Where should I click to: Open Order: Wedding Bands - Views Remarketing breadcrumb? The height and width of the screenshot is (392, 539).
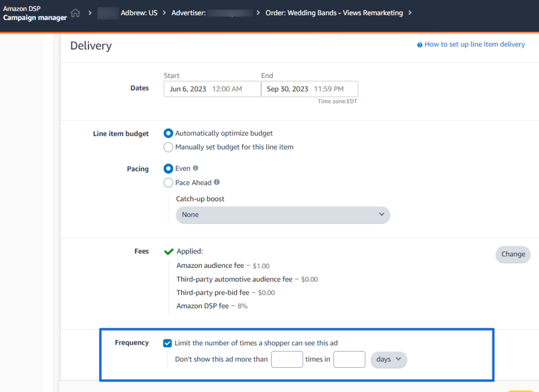click(334, 13)
